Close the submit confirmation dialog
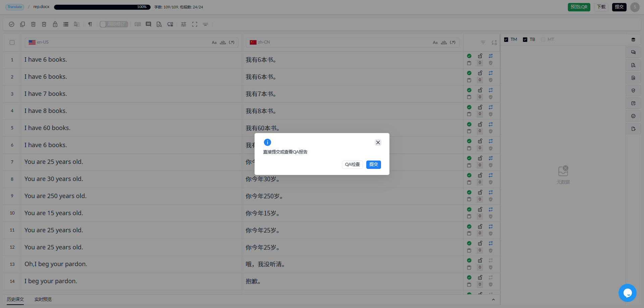This screenshot has width=644, height=308. [378, 142]
